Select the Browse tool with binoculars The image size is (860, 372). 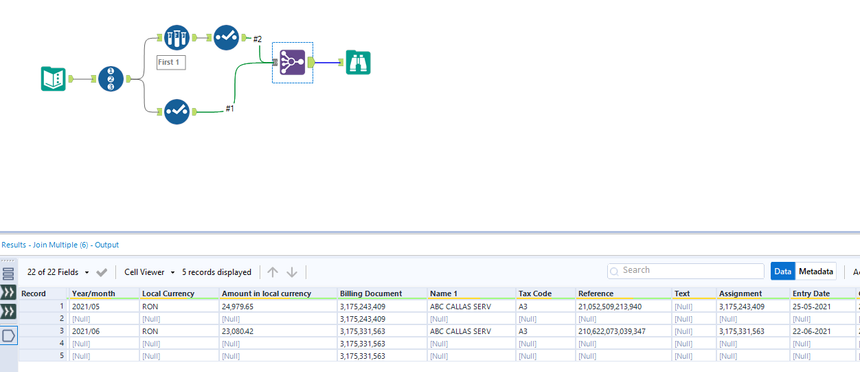[x=358, y=63]
